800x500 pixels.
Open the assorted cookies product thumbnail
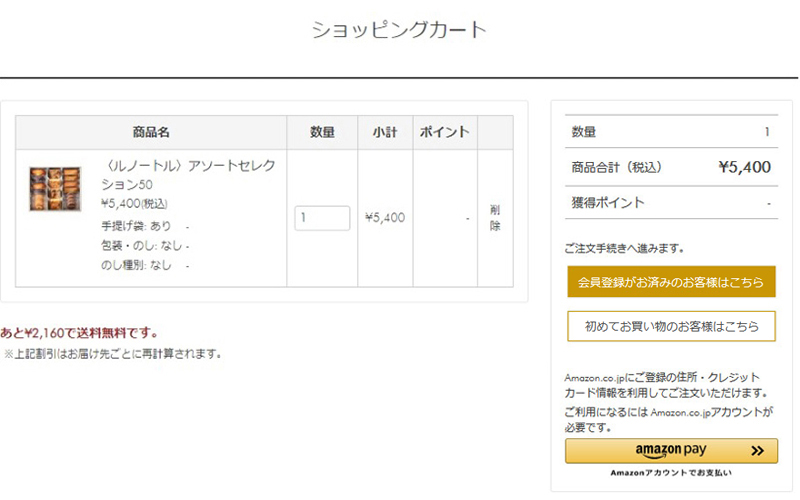56,187
